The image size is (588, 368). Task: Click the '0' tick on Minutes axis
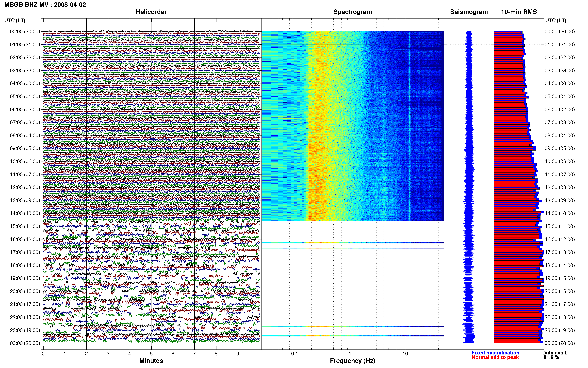(43, 354)
